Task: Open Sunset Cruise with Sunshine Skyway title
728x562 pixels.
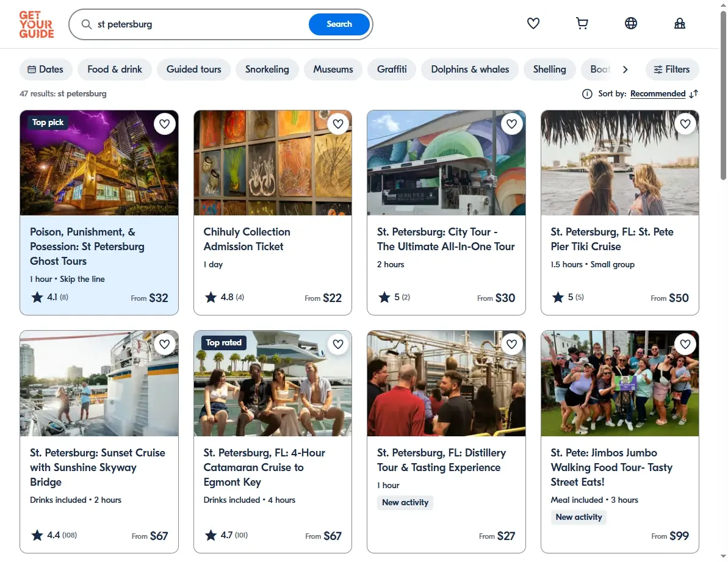Action: (98, 467)
